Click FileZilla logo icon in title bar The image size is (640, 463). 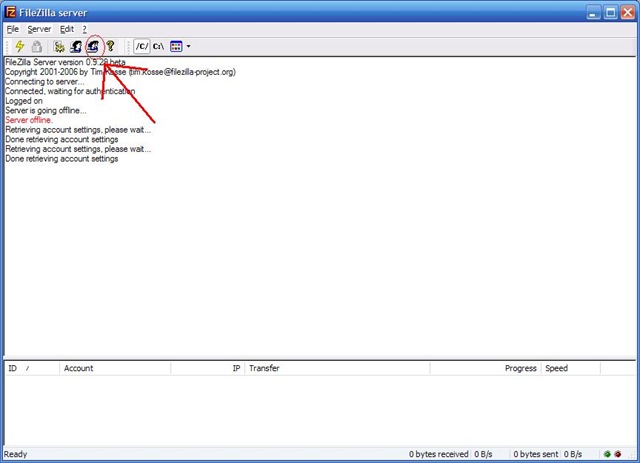(x=11, y=12)
